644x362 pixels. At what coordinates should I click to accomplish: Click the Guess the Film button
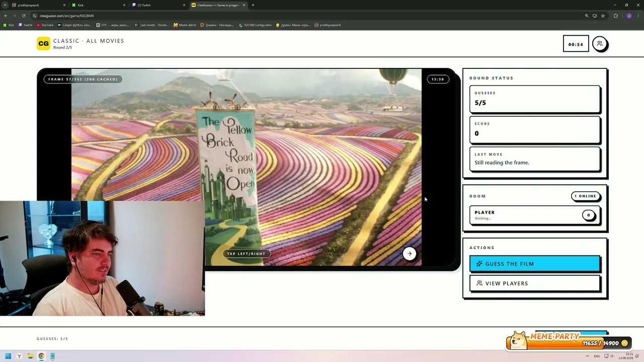(x=534, y=263)
